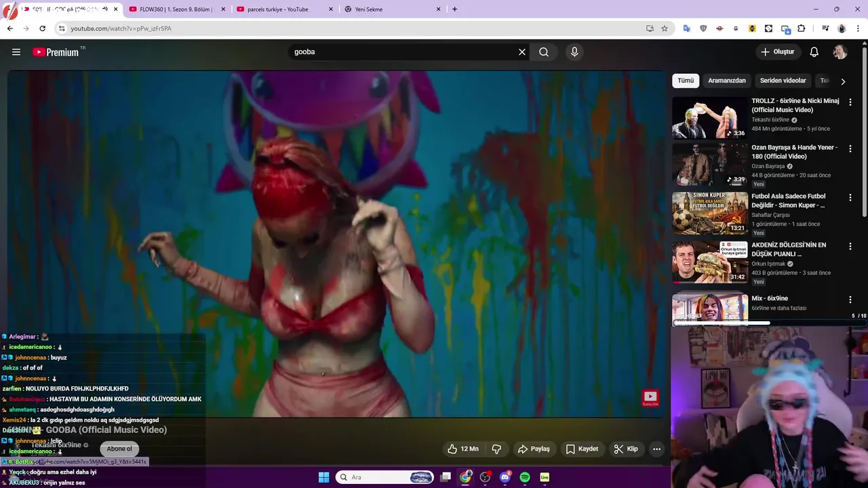Click the search magnifier button
The width and height of the screenshot is (868, 488).
544,52
